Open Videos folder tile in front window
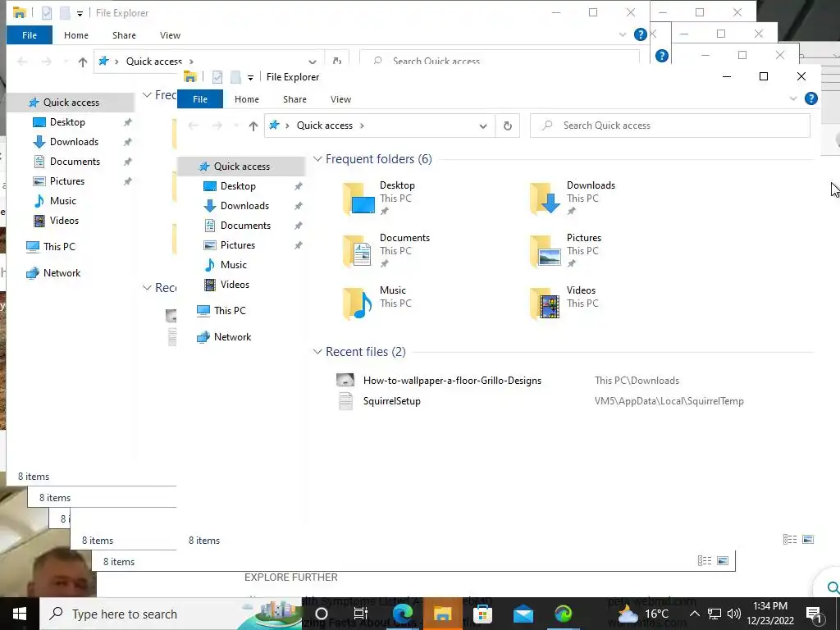 pos(563,304)
